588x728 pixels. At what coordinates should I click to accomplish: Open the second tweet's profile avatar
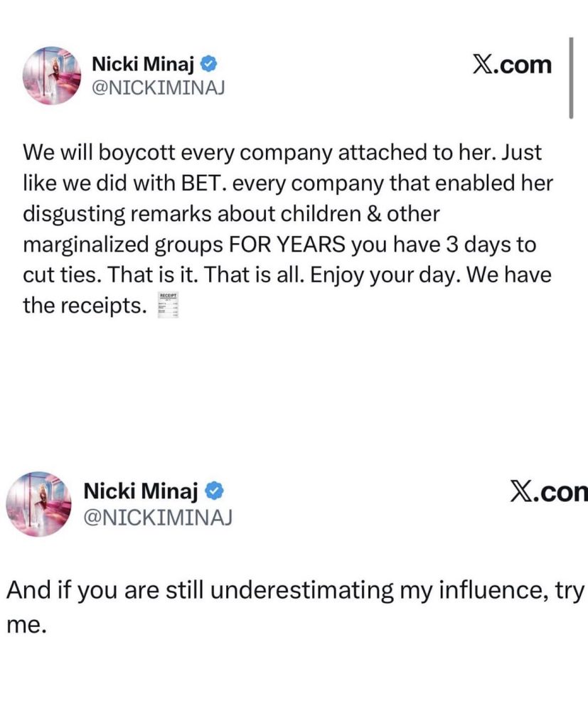coord(38,503)
